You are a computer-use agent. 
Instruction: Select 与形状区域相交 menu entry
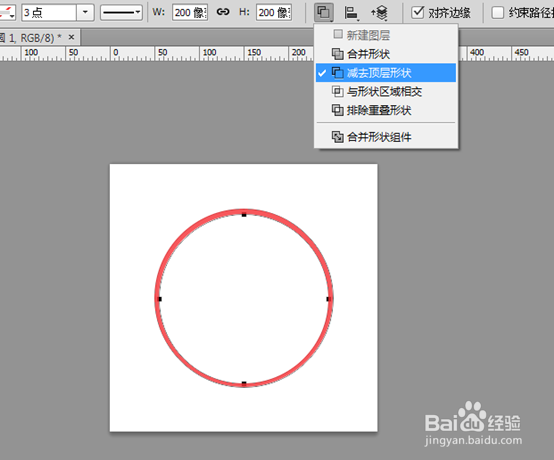pyautogui.click(x=386, y=92)
